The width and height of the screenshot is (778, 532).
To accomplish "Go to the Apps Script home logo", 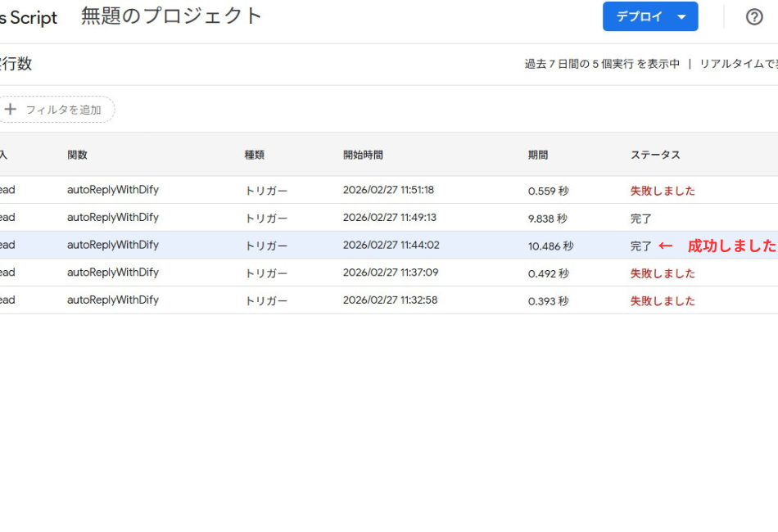I will 29,18.
